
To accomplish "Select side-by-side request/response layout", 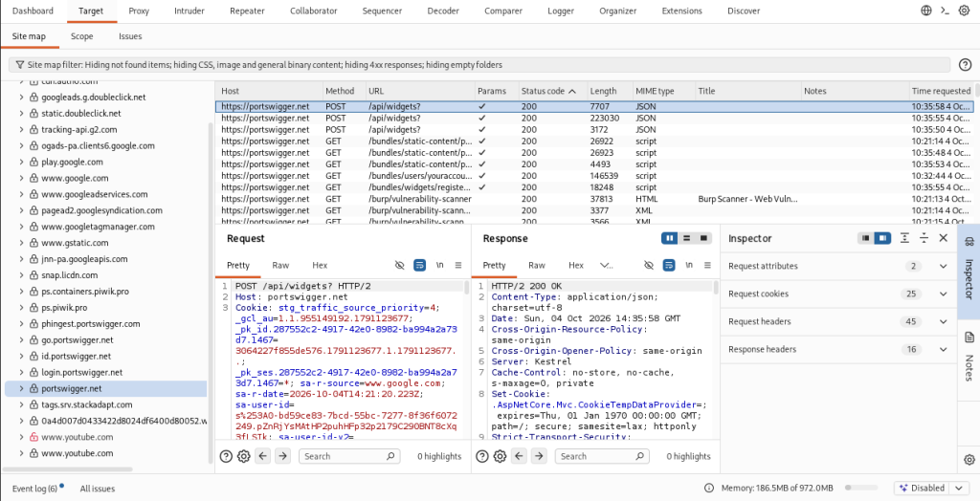I will click(x=670, y=238).
